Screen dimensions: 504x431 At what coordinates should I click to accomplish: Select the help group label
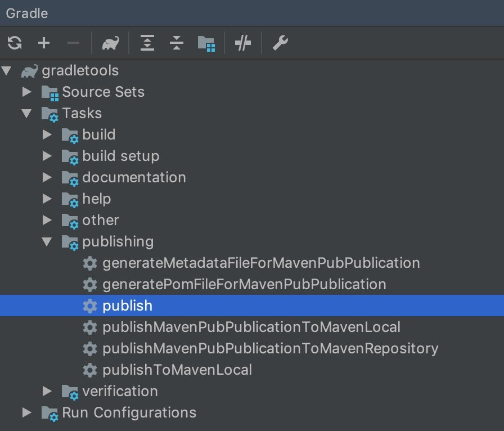[96, 199]
